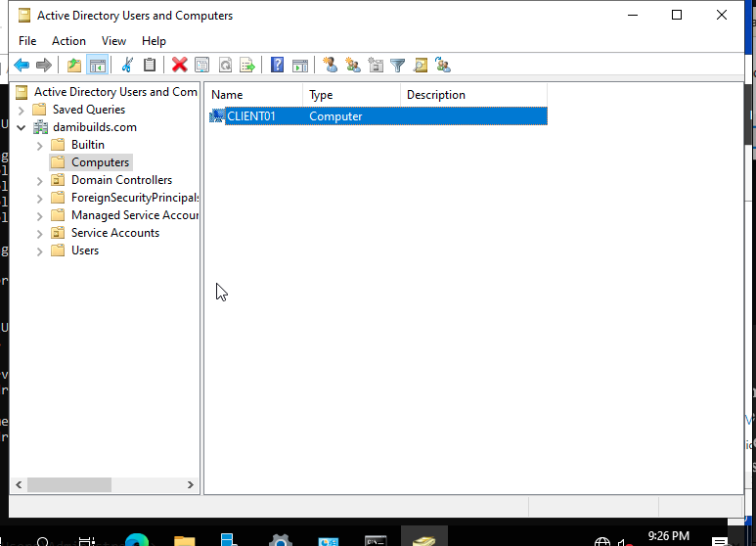Click the tree pane horizontal scrollbar thumb
Viewport: 756px width, 546px height.
click(69, 484)
